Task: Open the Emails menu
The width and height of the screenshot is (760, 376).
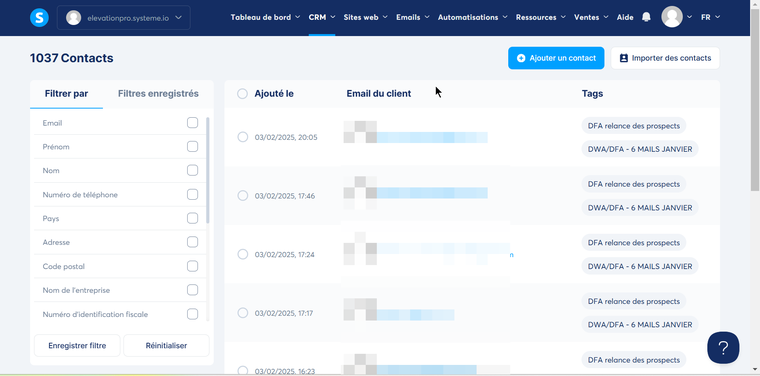Action: click(x=413, y=17)
